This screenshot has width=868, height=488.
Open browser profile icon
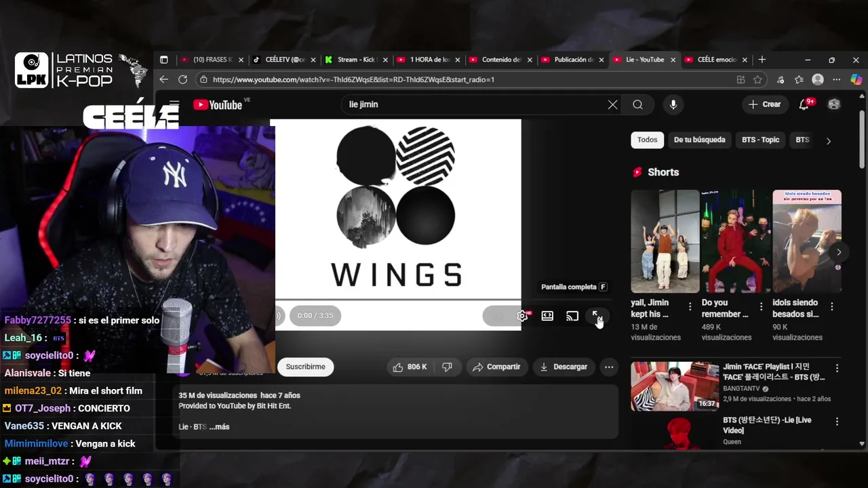[x=818, y=79]
